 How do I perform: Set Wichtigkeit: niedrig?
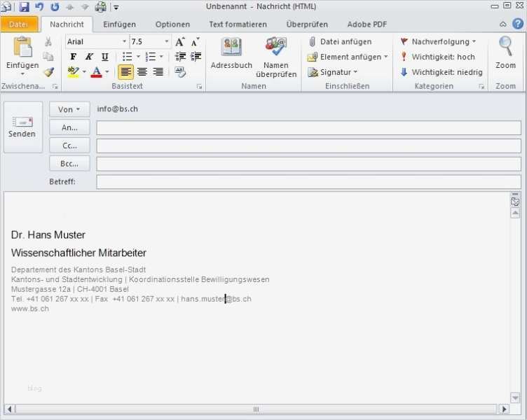point(442,72)
